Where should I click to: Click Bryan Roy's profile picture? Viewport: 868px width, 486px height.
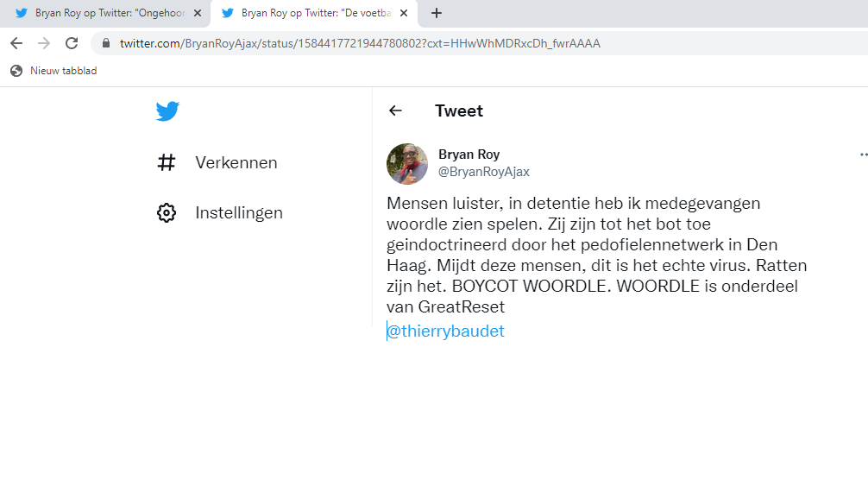coord(407,164)
